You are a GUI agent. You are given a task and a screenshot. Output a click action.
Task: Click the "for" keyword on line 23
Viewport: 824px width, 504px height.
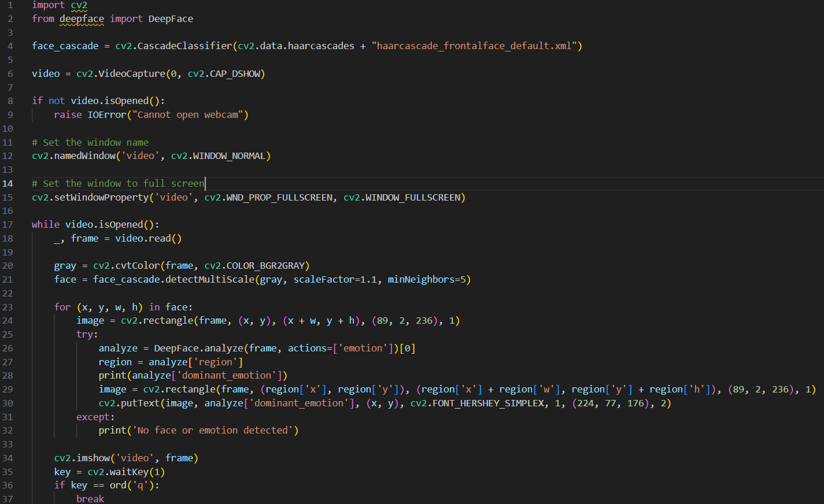coord(62,307)
